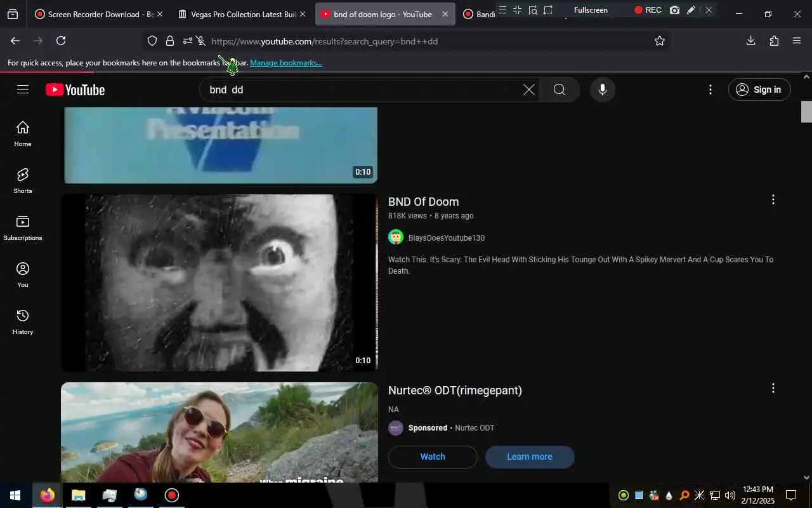Clear the search box with the X
The height and width of the screenshot is (508, 812).
coord(528,90)
